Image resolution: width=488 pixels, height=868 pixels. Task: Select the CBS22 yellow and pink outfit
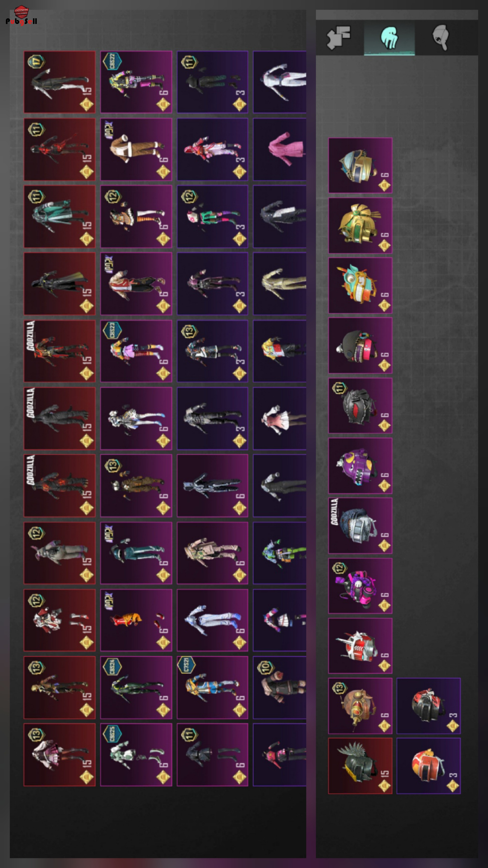[x=136, y=82]
